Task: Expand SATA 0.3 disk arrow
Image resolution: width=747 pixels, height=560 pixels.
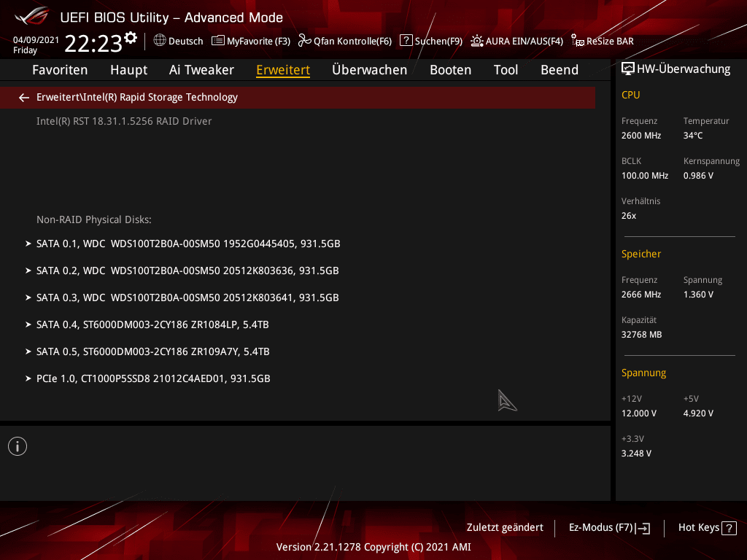Action: [28, 297]
